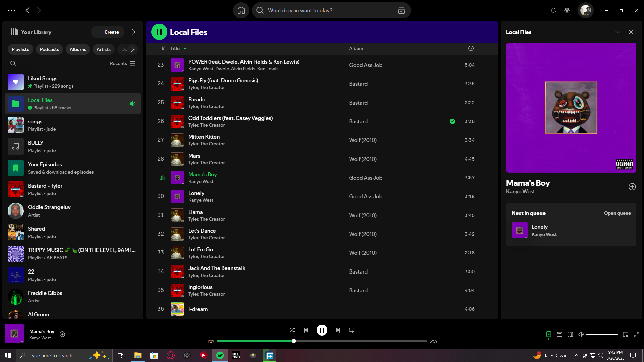Expand Your Library with the arrow
Image resolution: width=644 pixels, height=362 pixels.
coord(132,32)
